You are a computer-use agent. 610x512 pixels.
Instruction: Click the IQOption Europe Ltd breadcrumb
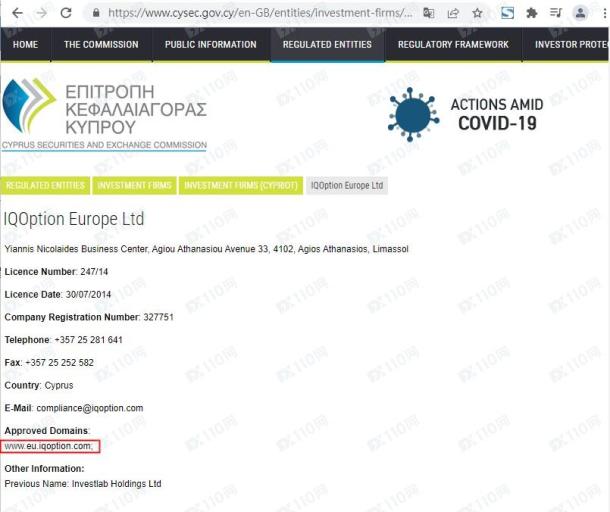pyautogui.click(x=347, y=185)
